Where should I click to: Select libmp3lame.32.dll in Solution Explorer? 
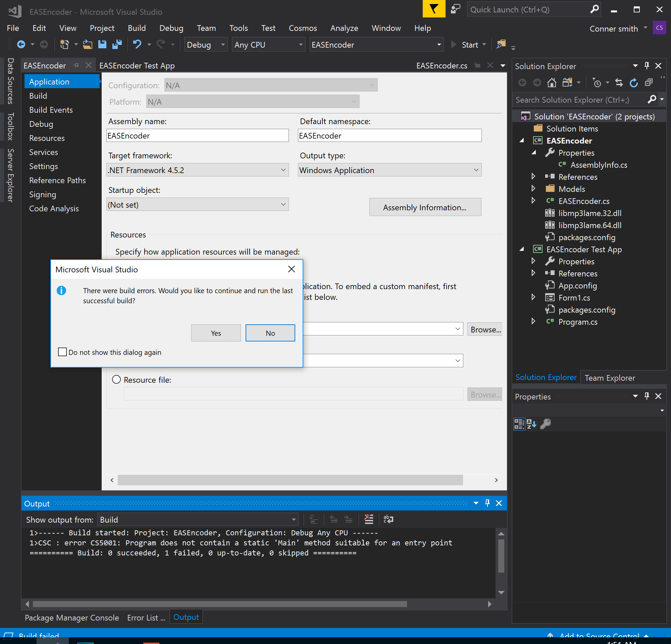[x=589, y=213]
